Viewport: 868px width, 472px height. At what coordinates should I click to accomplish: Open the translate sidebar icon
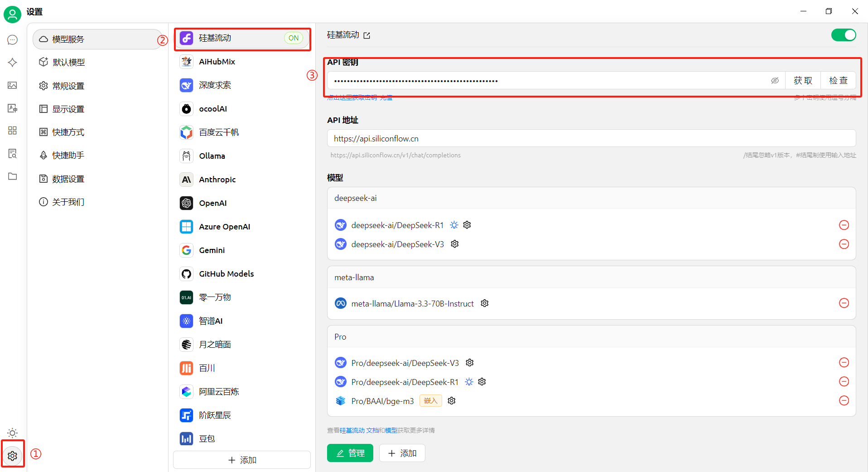pyautogui.click(x=13, y=108)
